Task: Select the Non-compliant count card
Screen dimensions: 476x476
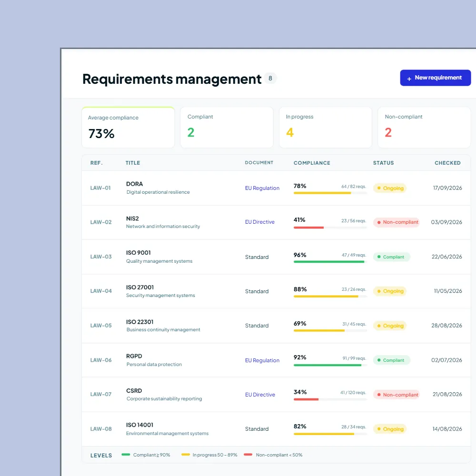Action: (424, 128)
